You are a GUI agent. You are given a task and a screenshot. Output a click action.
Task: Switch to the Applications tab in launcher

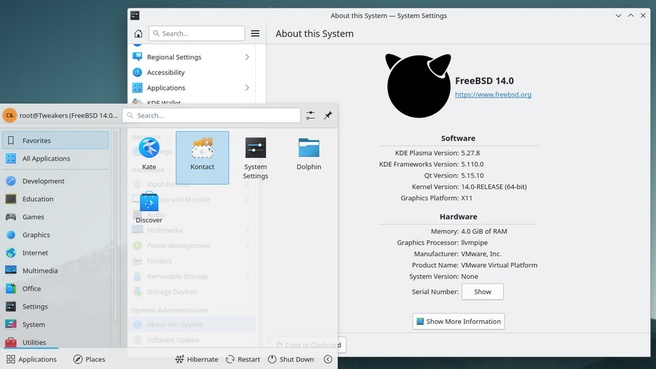(32, 359)
